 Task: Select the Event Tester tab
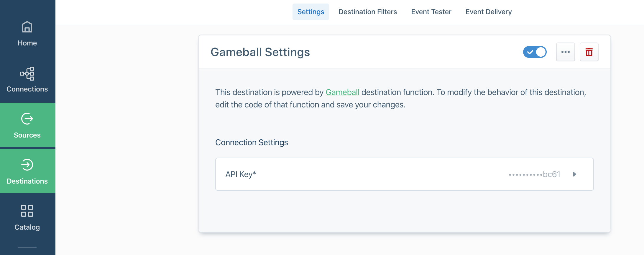point(431,12)
